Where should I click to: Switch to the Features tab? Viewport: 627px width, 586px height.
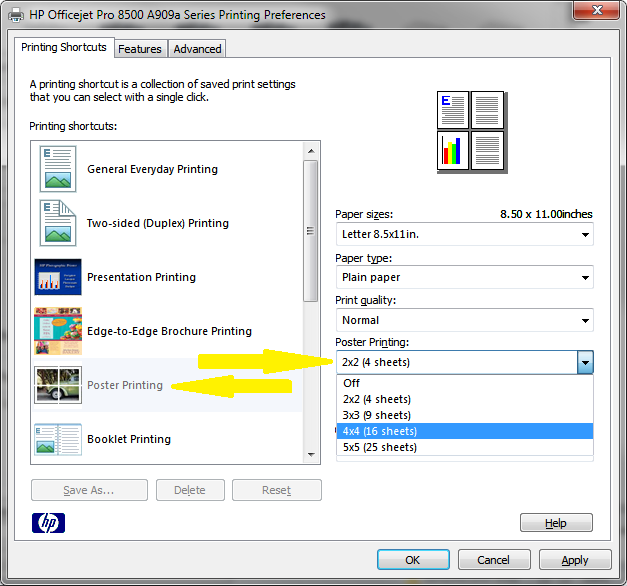click(140, 49)
